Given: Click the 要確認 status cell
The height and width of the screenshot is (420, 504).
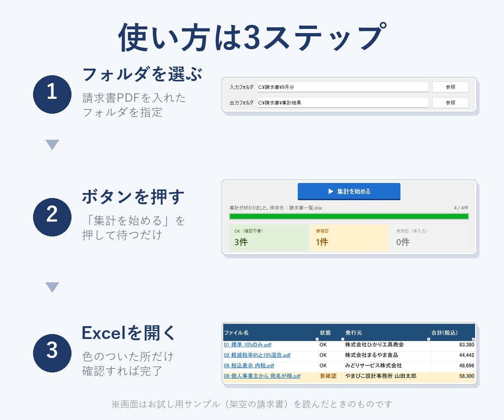Looking at the screenshot, I should 328,376.
